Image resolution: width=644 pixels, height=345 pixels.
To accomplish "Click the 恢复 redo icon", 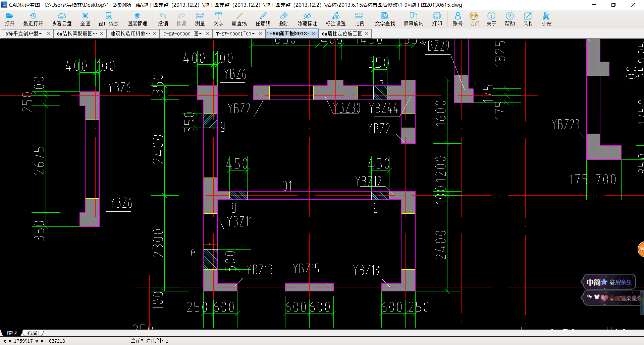I will (x=181, y=19).
